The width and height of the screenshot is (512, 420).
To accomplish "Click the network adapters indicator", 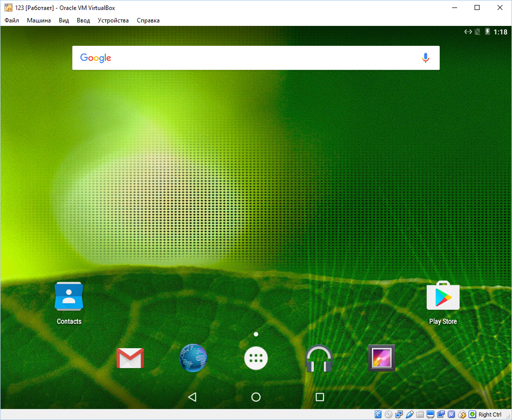I will [399, 415].
